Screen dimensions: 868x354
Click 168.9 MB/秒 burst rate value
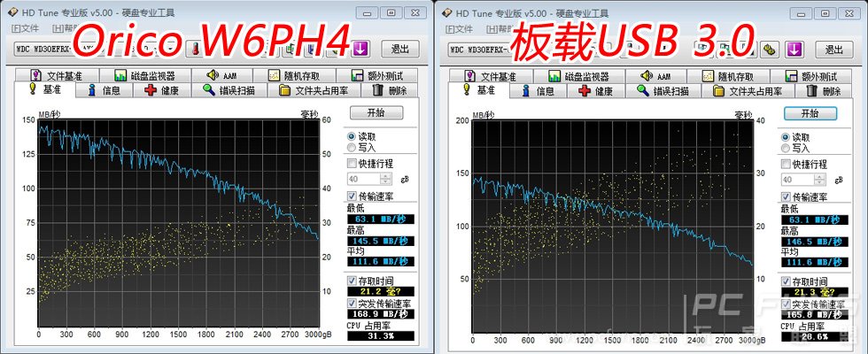380,314
